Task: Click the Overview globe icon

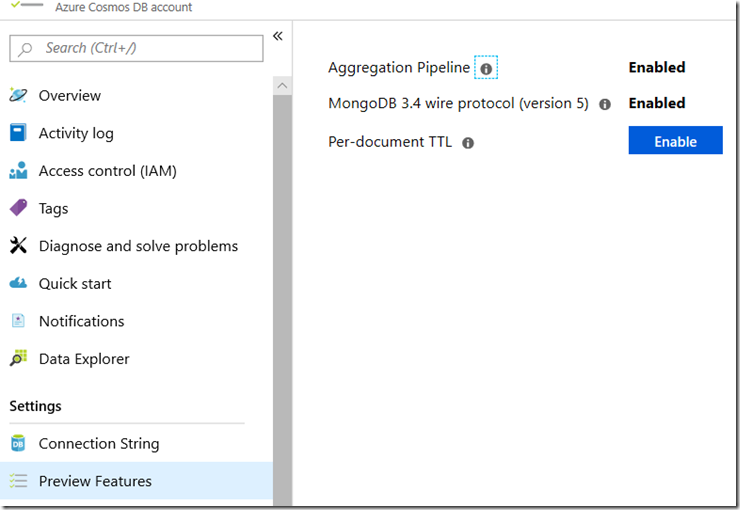Action: pyautogui.click(x=18, y=96)
